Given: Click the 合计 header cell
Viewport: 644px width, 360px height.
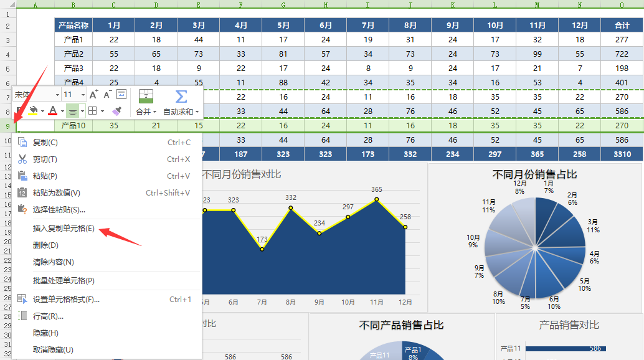Looking at the screenshot, I should pos(622,25).
